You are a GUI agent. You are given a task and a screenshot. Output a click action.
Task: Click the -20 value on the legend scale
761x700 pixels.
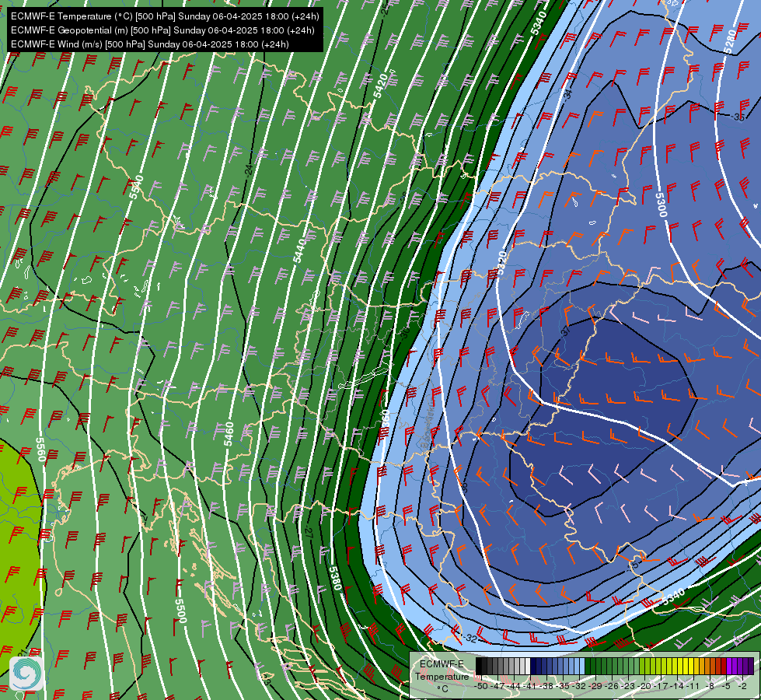pos(644,687)
